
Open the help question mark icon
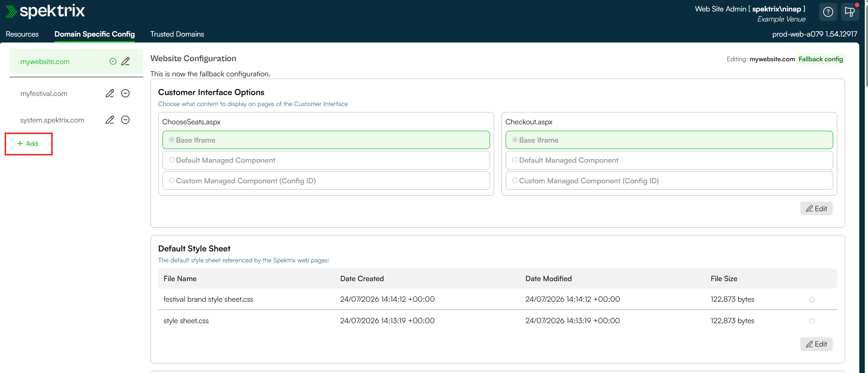[x=828, y=12]
